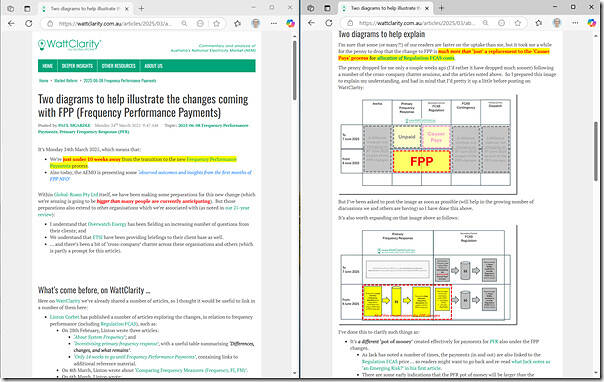Open 'About System Frequency' article link
604x382 pixels.
[99, 337]
